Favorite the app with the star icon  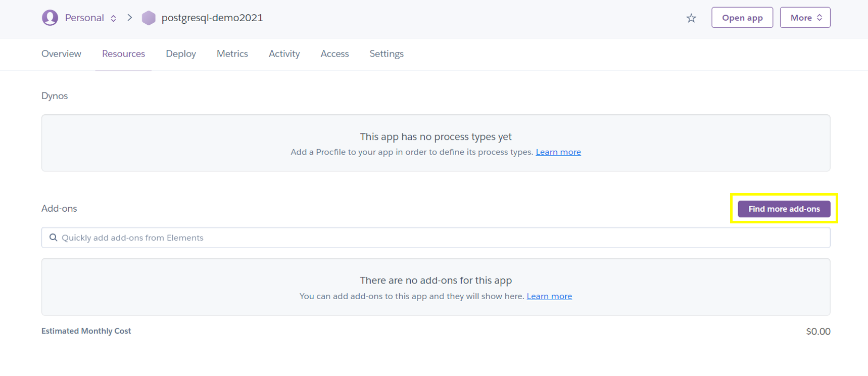point(691,18)
